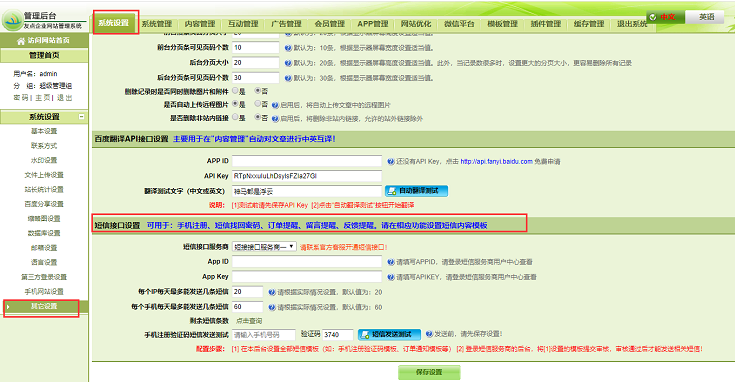This screenshot has height=382, width=735.
Task: Select 否 for 是否自动上传远程图片
Action: 258,104
